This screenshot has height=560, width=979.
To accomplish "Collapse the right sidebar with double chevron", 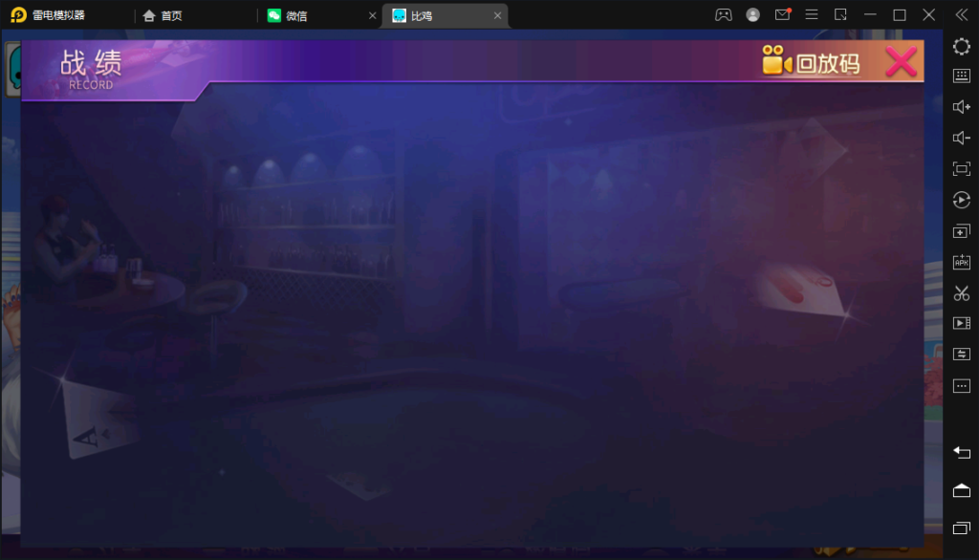I will click(x=962, y=15).
